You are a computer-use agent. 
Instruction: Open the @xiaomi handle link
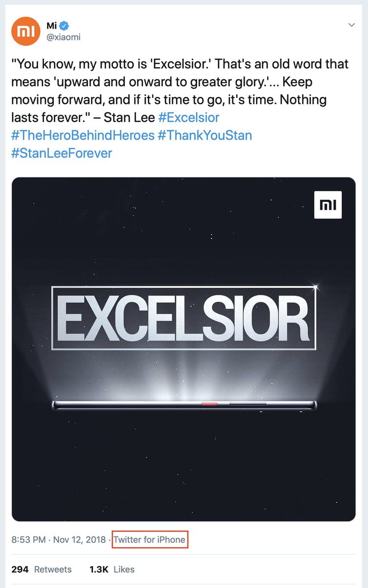coord(63,37)
